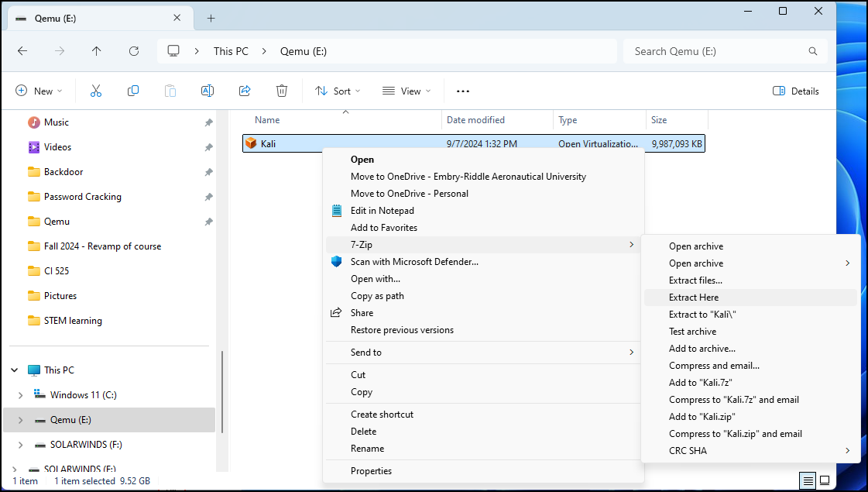Click the pin icon next to Backdoor

tap(209, 172)
